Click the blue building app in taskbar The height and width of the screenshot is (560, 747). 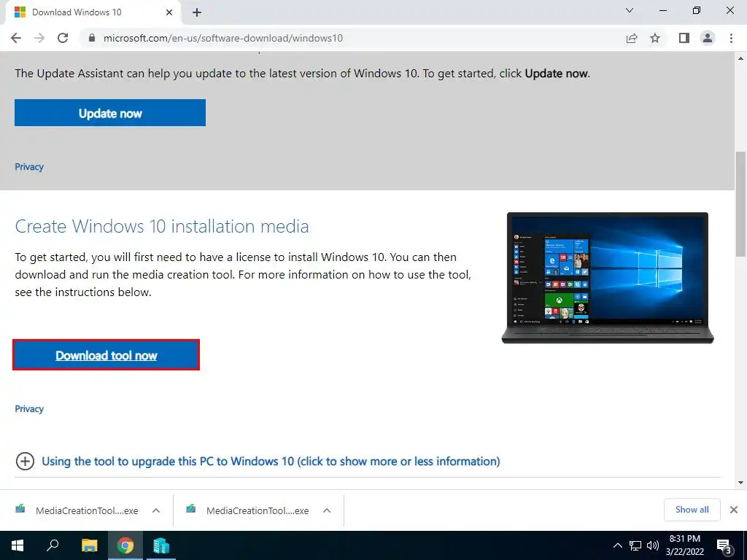pyautogui.click(x=161, y=545)
